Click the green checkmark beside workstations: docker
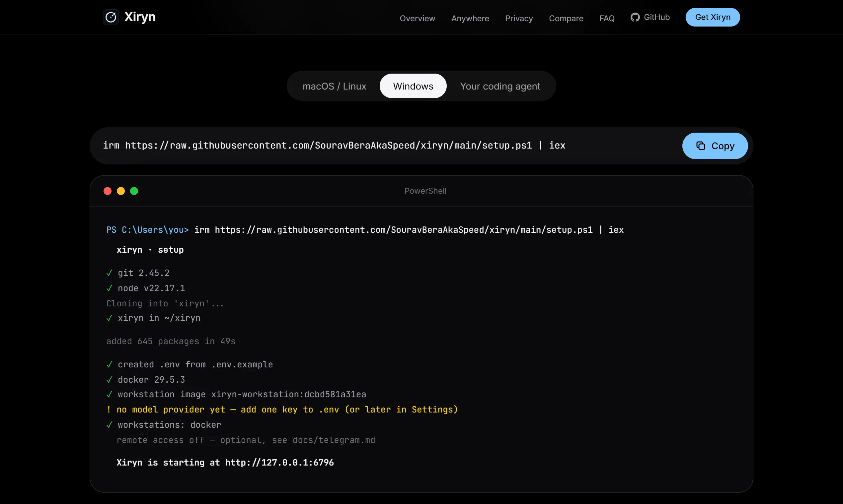The width and height of the screenshot is (843, 504). 110,425
